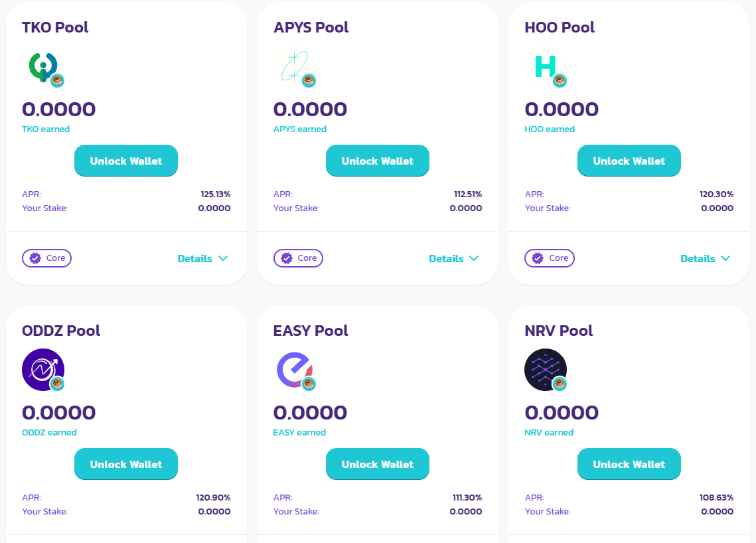Expand Details in the TKO Pool card
This screenshot has height=543, width=756.
pos(202,258)
